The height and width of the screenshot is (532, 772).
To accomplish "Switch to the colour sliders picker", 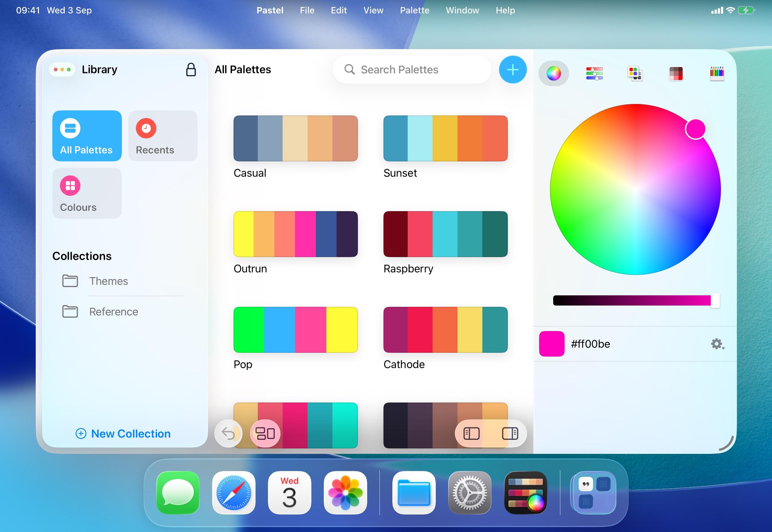I will [594, 73].
